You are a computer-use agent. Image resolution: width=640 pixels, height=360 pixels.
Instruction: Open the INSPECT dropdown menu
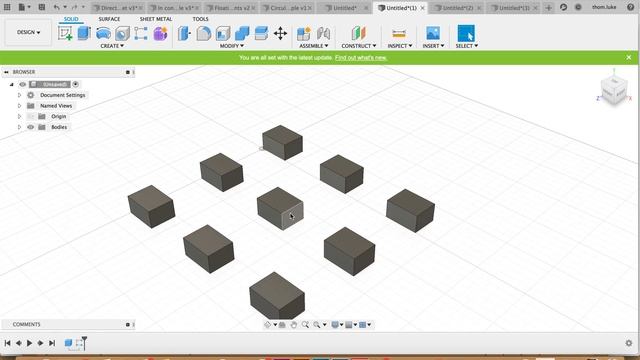[400, 46]
